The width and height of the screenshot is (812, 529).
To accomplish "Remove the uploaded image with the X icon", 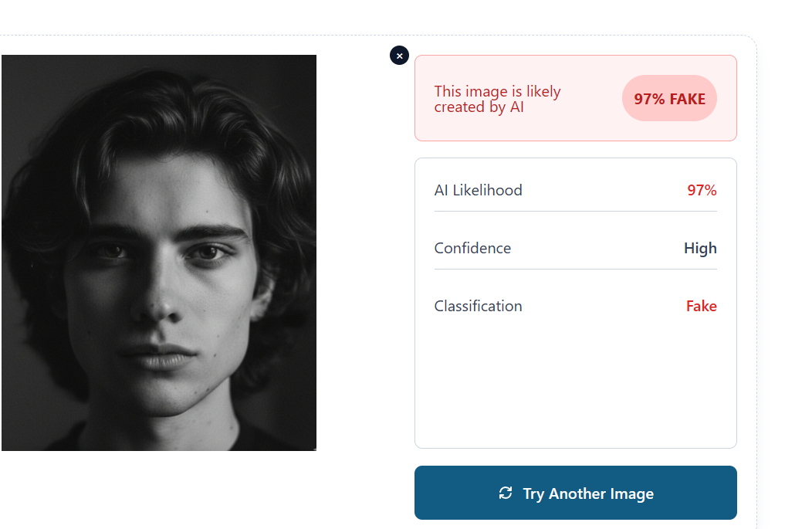I will pos(399,56).
